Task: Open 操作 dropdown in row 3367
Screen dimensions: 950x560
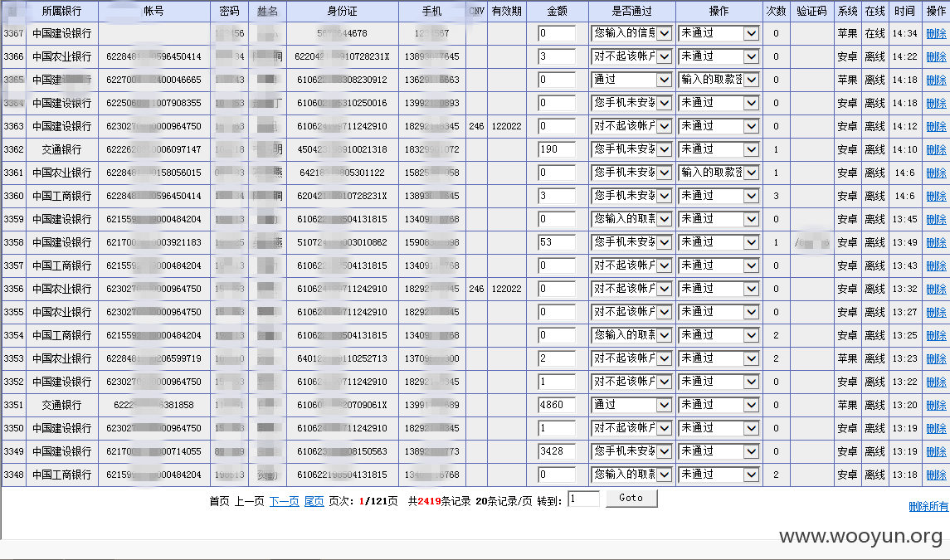Action: [x=719, y=33]
